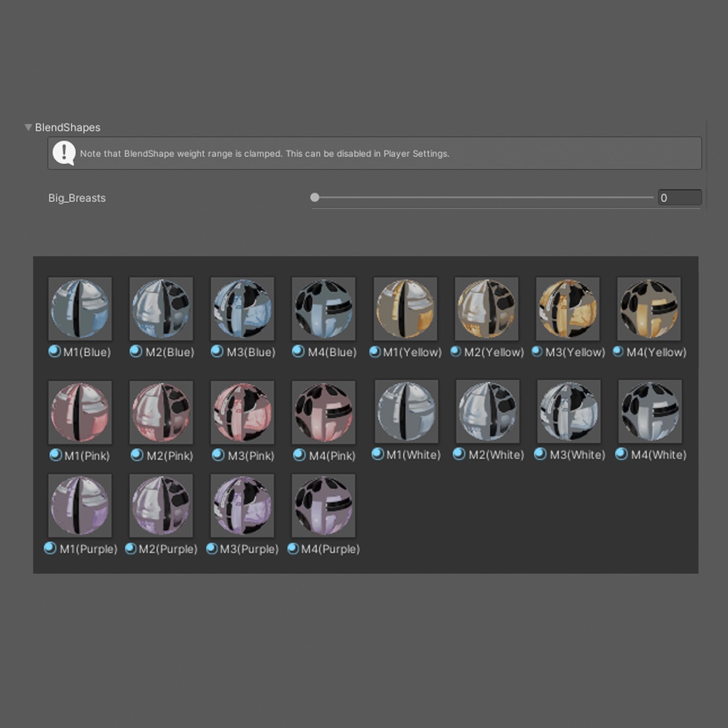
Task: Select the M1(White) material thumbnail
Action: click(x=406, y=412)
